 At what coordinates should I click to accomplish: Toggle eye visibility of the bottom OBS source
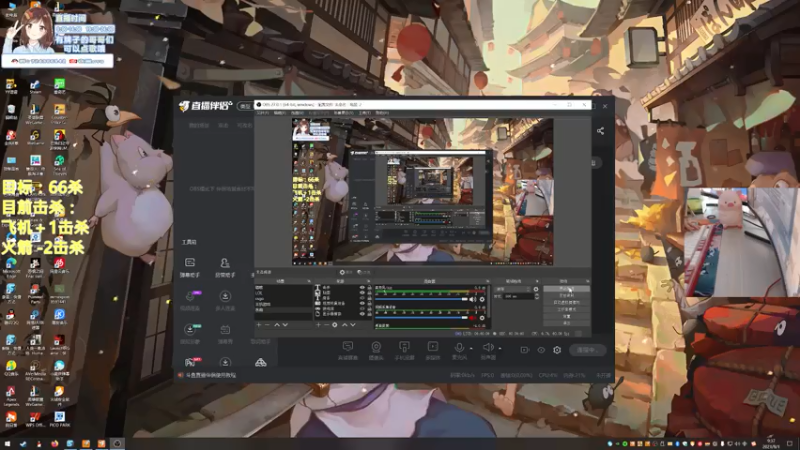(362, 314)
